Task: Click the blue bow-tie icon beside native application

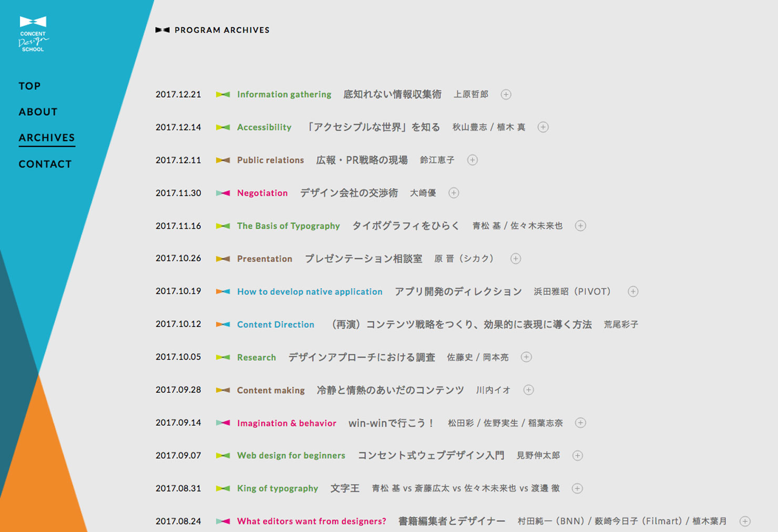Action: coord(223,292)
